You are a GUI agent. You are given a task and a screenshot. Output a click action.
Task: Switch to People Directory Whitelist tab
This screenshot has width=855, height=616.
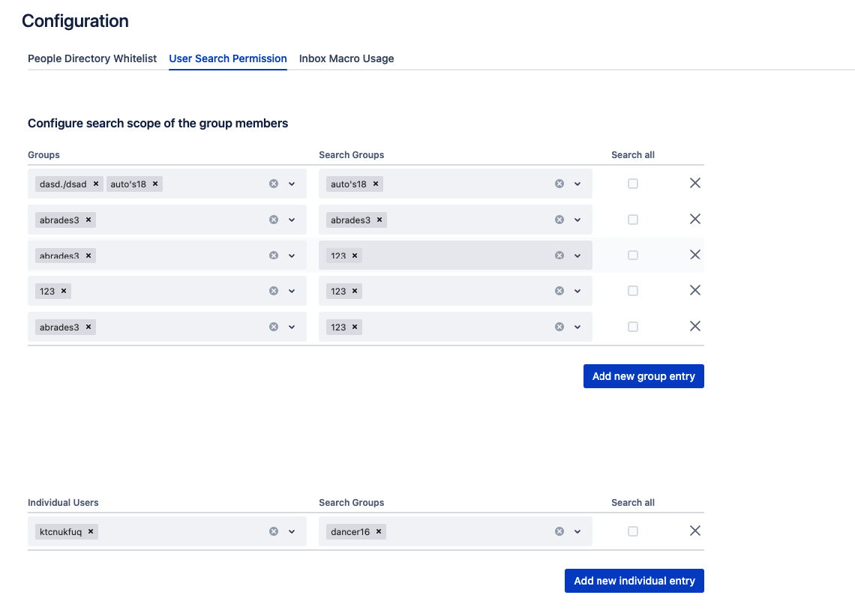tap(92, 58)
